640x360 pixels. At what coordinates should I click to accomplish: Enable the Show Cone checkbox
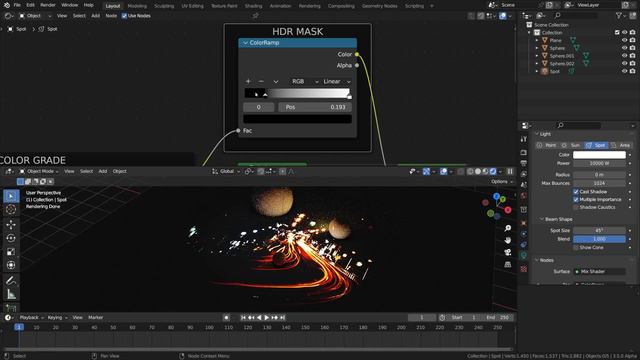pyautogui.click(x=576, y=248)
